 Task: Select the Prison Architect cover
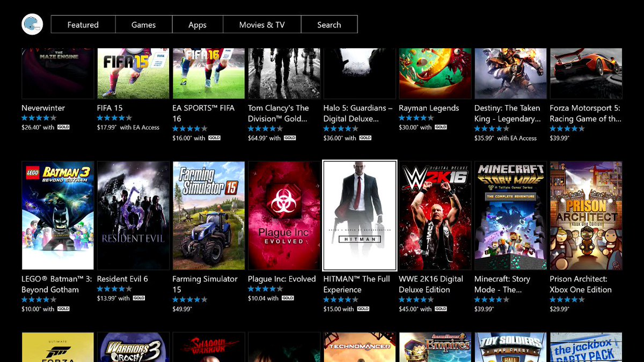click(x=586, y=215)
